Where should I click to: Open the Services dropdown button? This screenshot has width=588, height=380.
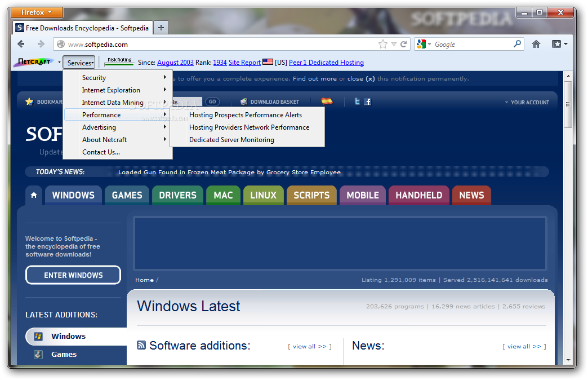(x=79, y=63)
